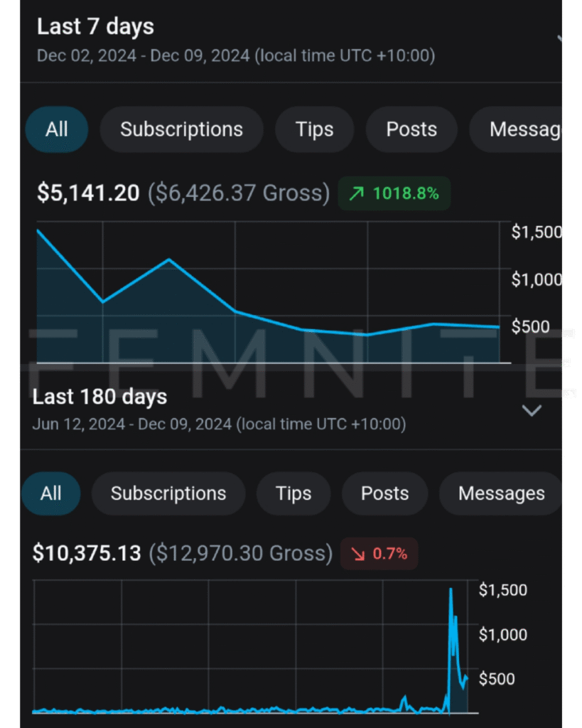Click the red downward trend arrow icon
Image resolution: width=582 pixels, height=728 pixels.
point(359,554)
